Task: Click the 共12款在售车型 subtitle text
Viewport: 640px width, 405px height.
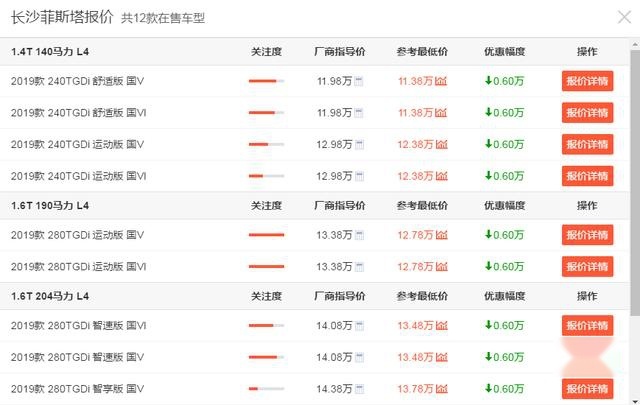Action: click(163, 18)
